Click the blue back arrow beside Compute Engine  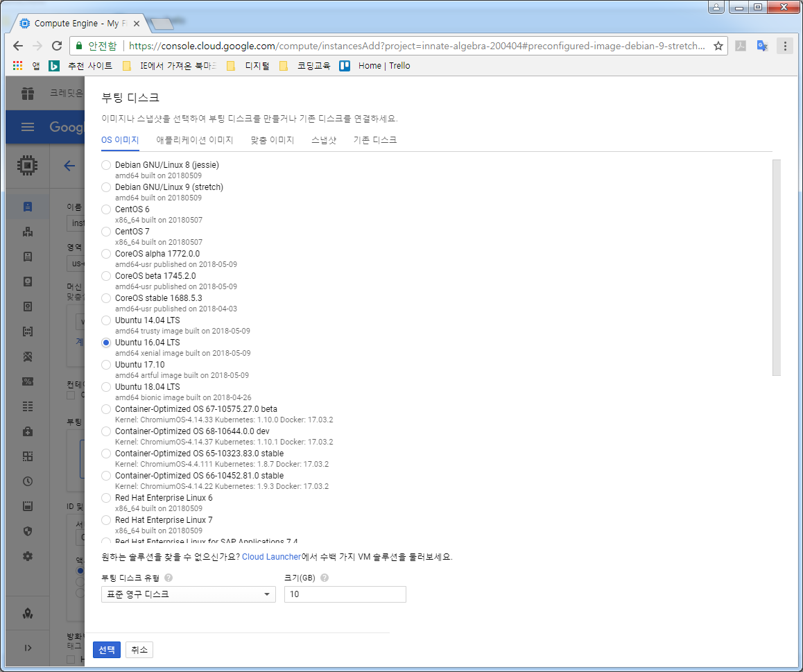click(x=69, y=166)
